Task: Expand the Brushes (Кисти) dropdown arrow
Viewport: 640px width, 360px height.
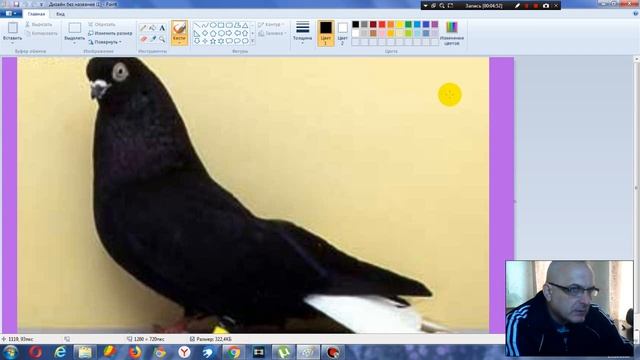Action: [179, 42]
